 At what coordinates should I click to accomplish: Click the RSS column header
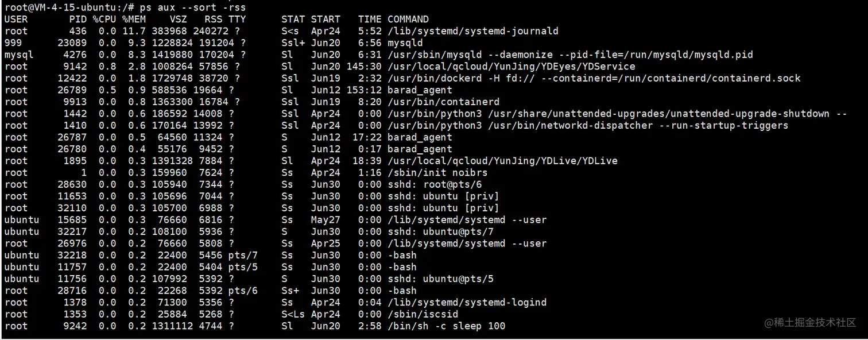[214, 20]
